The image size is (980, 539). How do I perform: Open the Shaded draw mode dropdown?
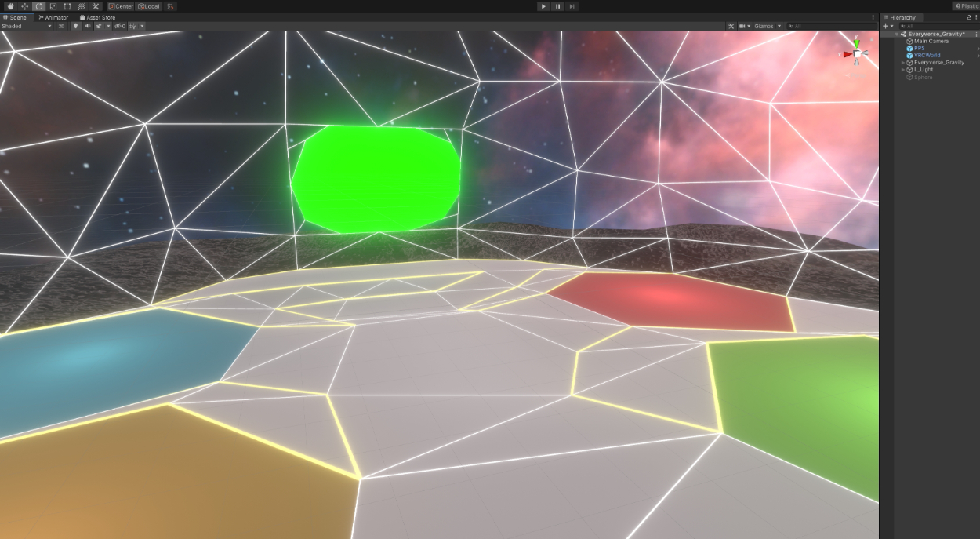(x=27, y=26)
